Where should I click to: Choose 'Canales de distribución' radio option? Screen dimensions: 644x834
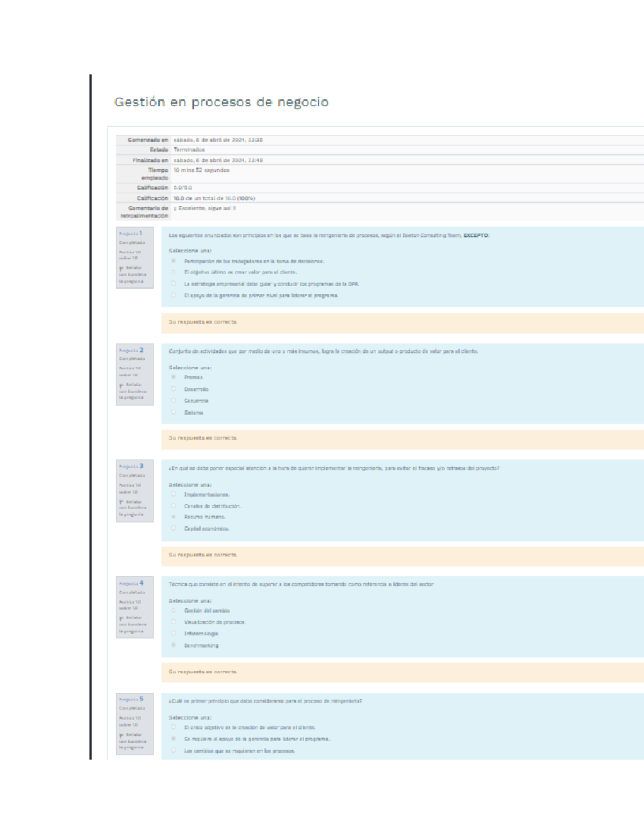tap(173, 505)
